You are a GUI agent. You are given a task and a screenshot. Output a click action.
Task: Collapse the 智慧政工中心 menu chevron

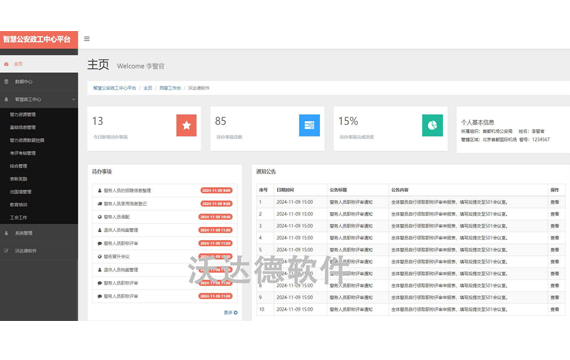point(73,99)
